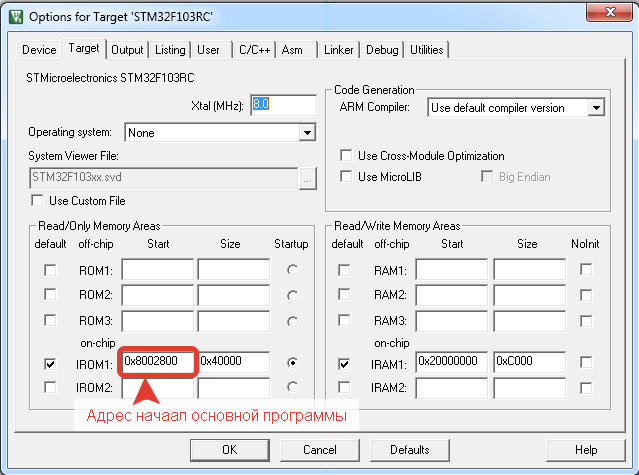This screenshot has width=639, height=475.
Task: Click the ROM2 Size field
Action: coord(234,295)
